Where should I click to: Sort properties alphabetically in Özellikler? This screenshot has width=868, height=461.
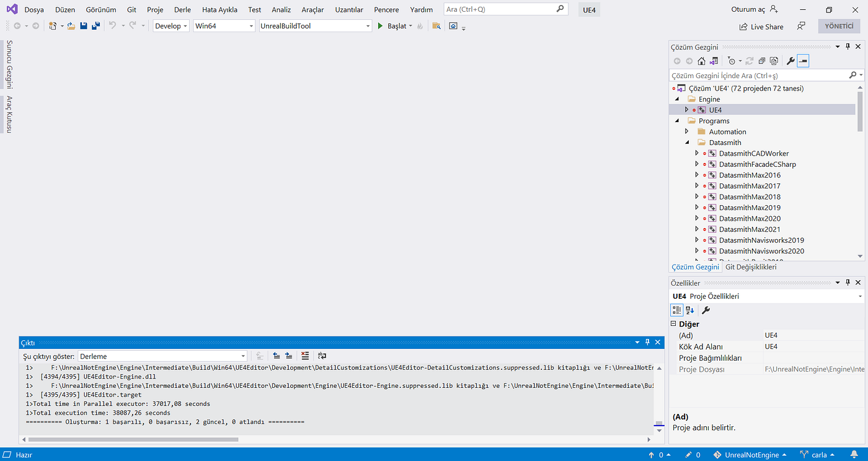pos(689,310)
